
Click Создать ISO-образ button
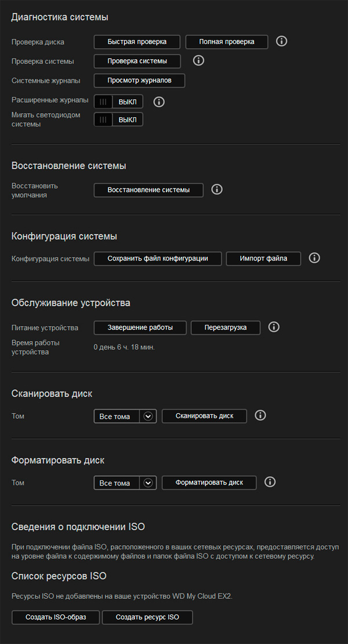click(56, 617)
